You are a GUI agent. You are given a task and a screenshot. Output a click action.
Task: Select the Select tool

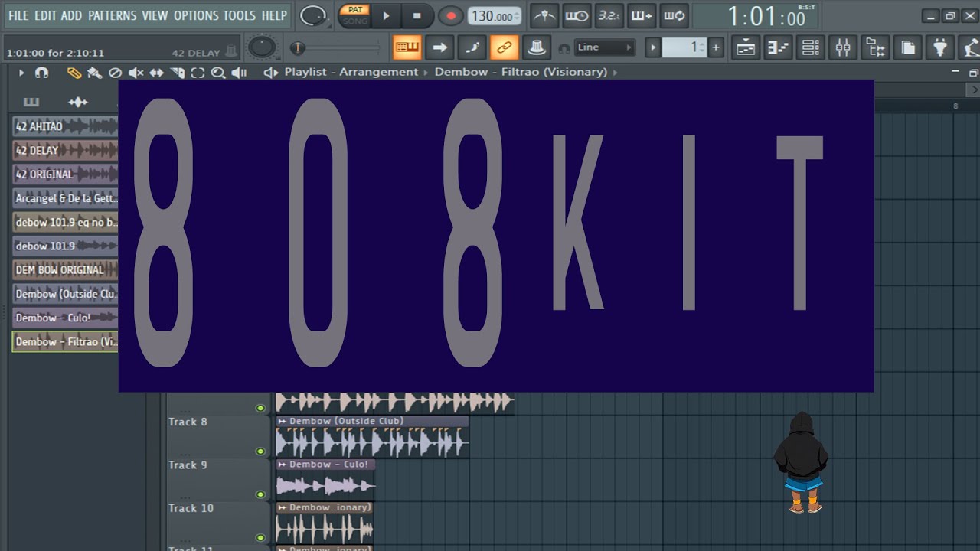[198, 73]
